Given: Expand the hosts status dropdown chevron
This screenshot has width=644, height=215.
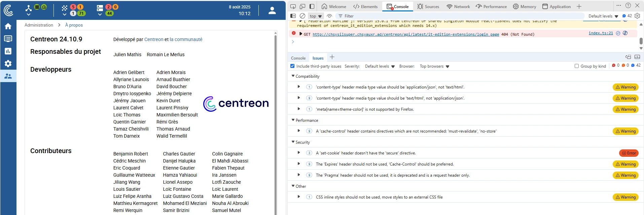Looking at the screenshot, I should pos(100,14).
